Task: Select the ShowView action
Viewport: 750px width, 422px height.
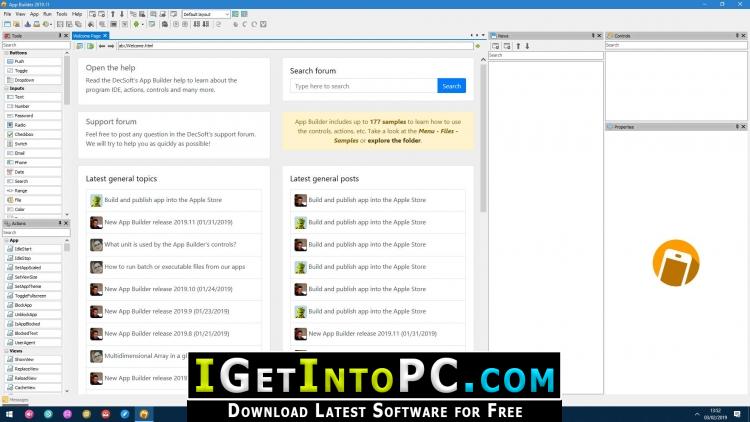Action: pyautogui.click(x=33, y=360)
